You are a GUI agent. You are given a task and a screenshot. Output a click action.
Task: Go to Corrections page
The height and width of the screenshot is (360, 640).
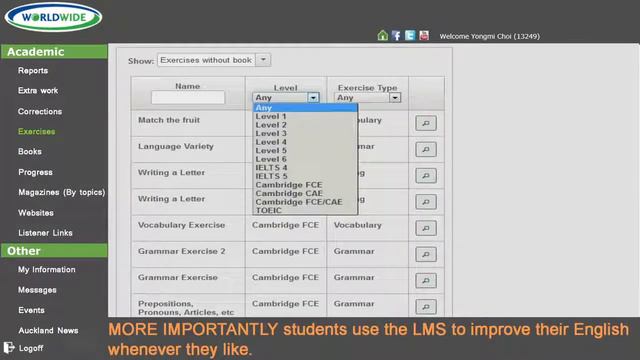pos(40,111)
